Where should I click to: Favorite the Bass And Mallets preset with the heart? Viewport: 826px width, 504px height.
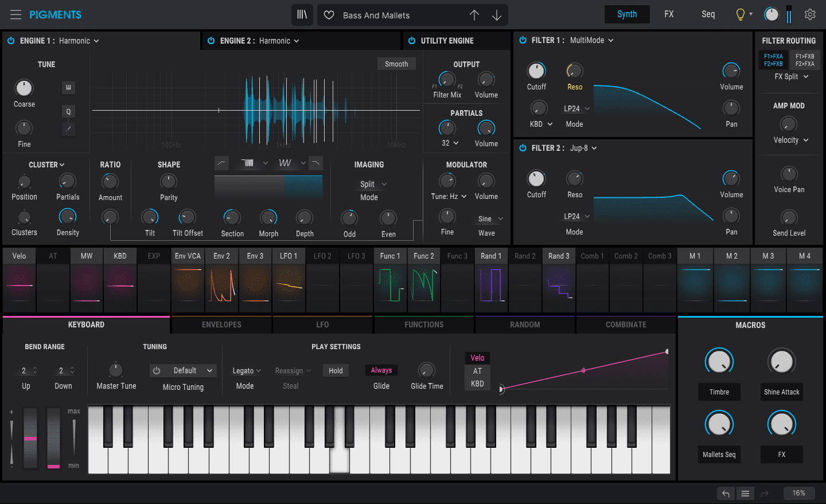click(328, 15)
